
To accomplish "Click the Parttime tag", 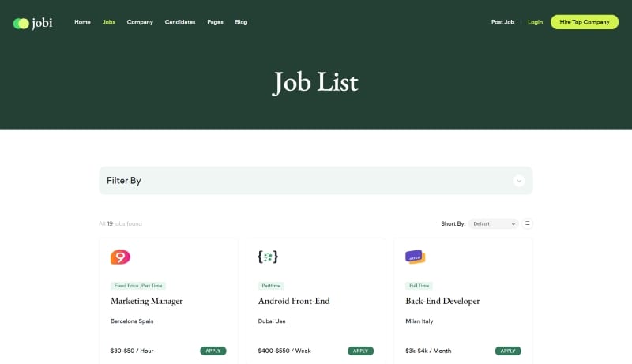I will click(x=271, y=286).
